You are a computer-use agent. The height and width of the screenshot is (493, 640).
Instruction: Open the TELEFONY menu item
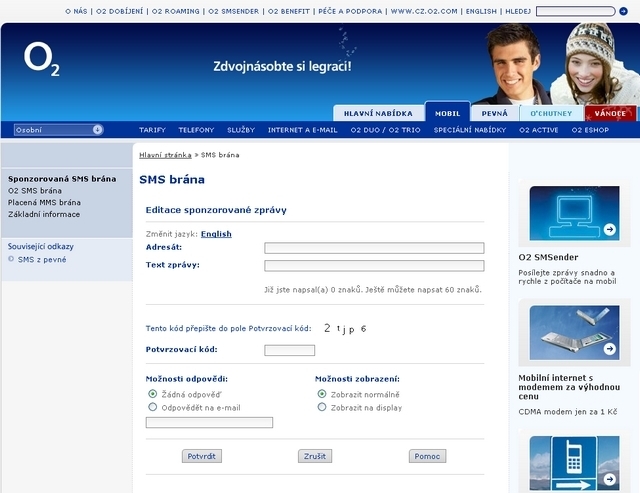(196, 130)
